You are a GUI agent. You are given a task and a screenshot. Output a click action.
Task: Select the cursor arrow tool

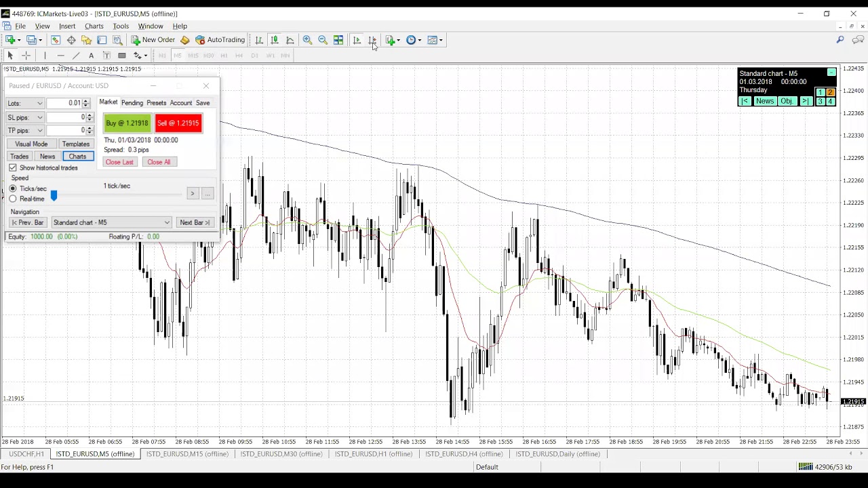coord(10,56)
